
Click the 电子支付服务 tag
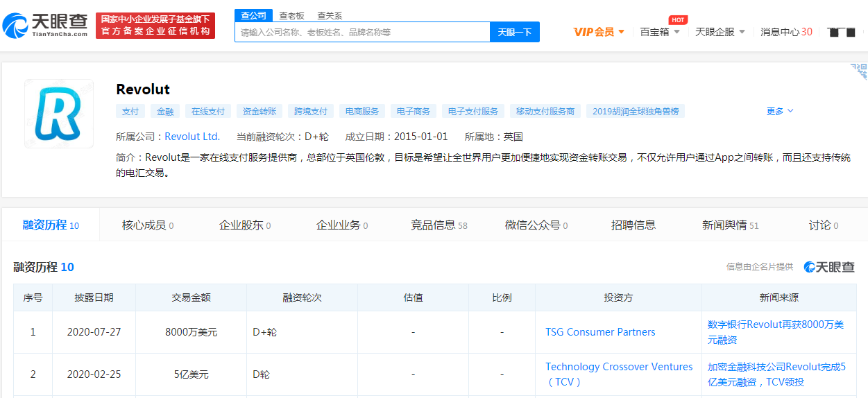pyautogui.click(x=473, y=111)
